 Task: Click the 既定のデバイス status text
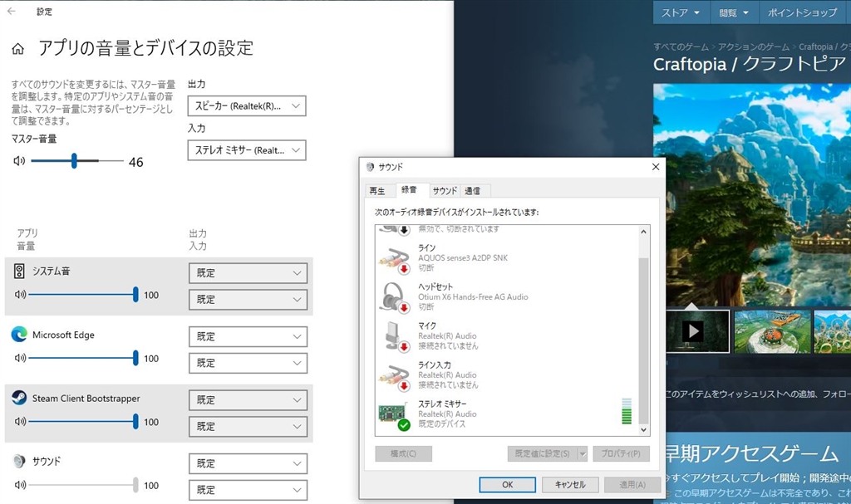[441, 424]
